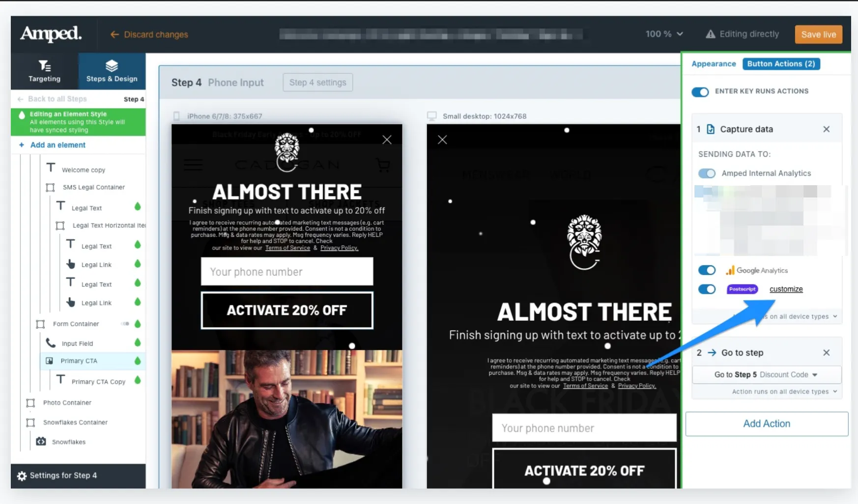Expand the Go to Step 5 Discount Code dropdown

(766, 374)
